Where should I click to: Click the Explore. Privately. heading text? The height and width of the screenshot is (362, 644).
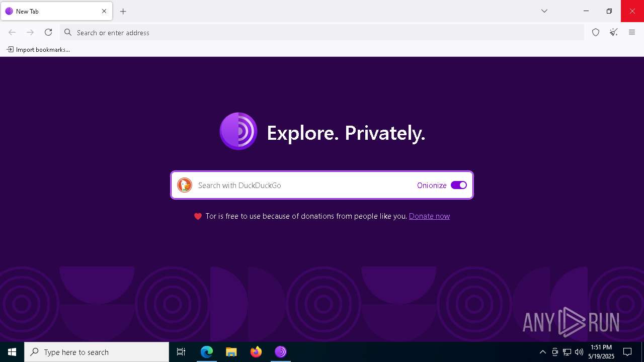(346, 133)
